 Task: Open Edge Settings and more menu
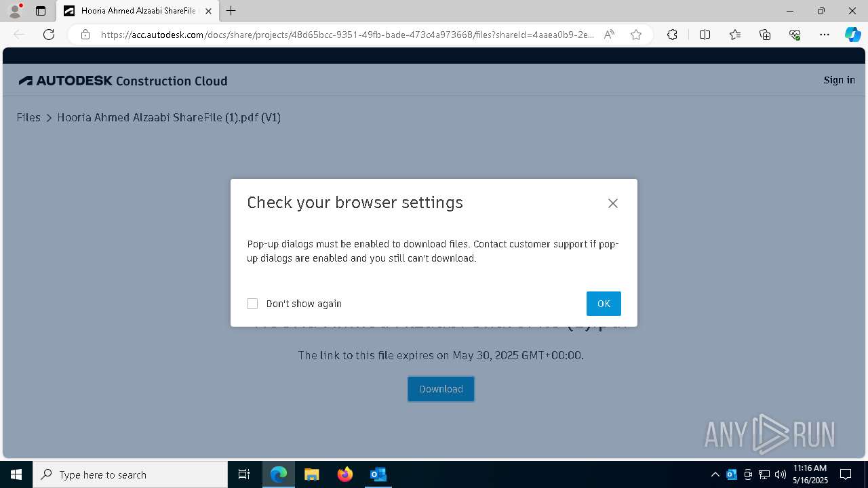click(825, 35)
